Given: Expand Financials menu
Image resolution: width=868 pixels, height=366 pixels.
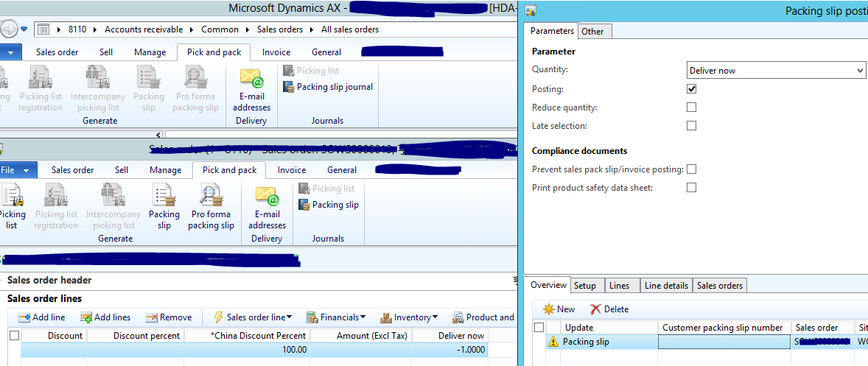Looking at the screenshot, I should (x=336, y=317).
